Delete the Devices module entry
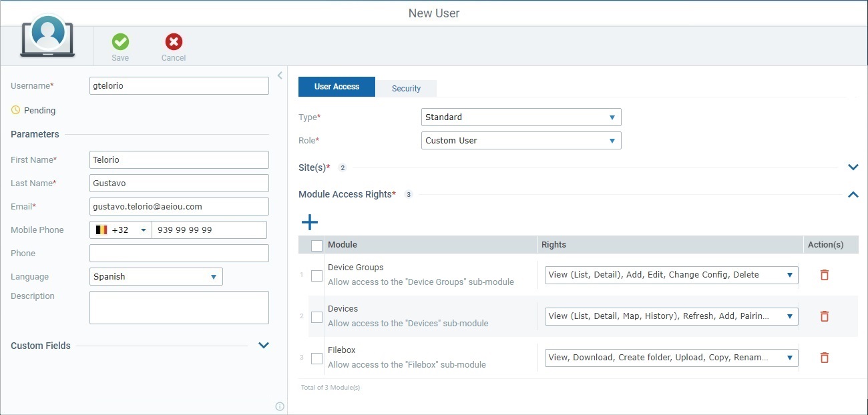Viewport: 868px width, 415px height. pos(824,316)
